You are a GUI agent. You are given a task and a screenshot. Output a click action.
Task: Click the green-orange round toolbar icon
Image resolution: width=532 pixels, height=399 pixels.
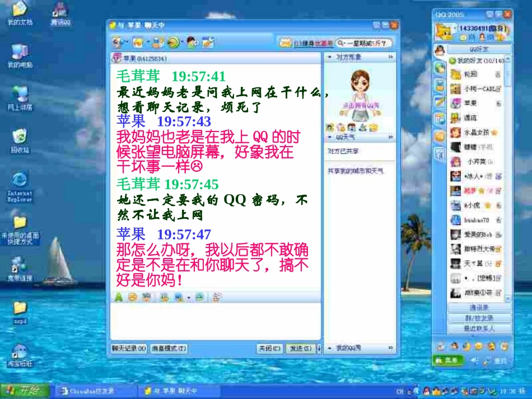174,43
